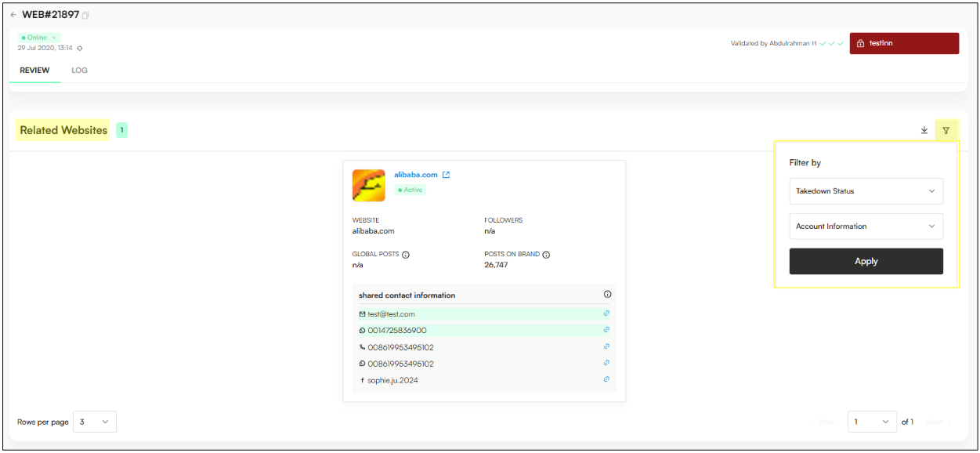Click the 26,747 posts on brand value
Screen dimensions: 980x453
496,265
